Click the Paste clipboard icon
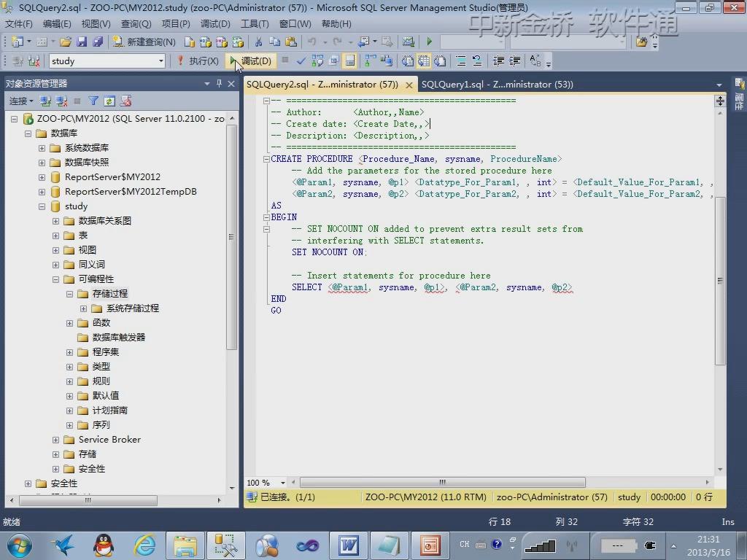This screenshot has height=560, width=747. coord(290,42)
